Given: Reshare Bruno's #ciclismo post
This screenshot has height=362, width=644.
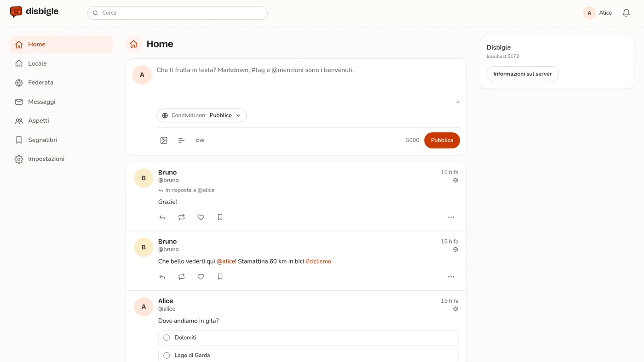Looking at the screenshot, I should coord(182,277).
